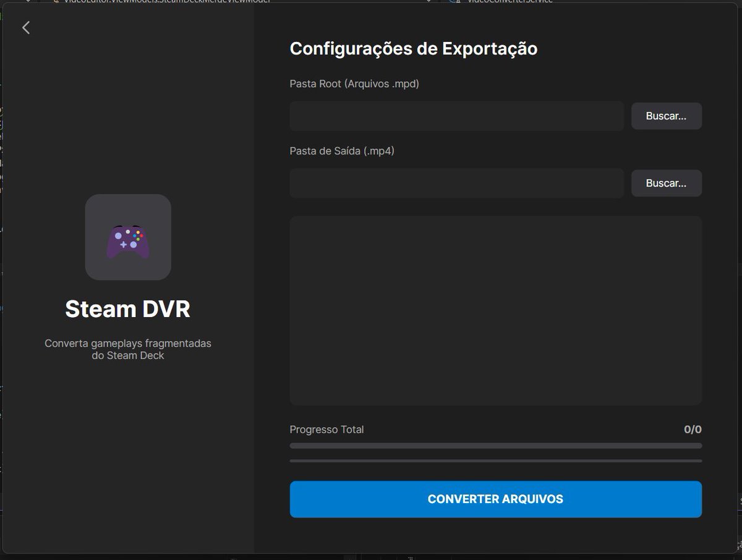
Task: Browse for the output .mp4 folder
Action: click(x=666, y=184)
